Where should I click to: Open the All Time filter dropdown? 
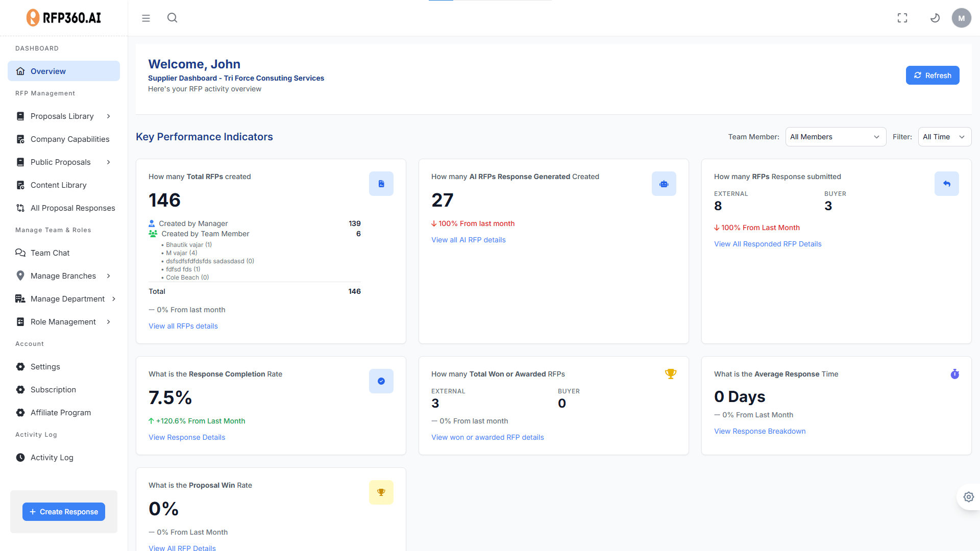[944, 137]
